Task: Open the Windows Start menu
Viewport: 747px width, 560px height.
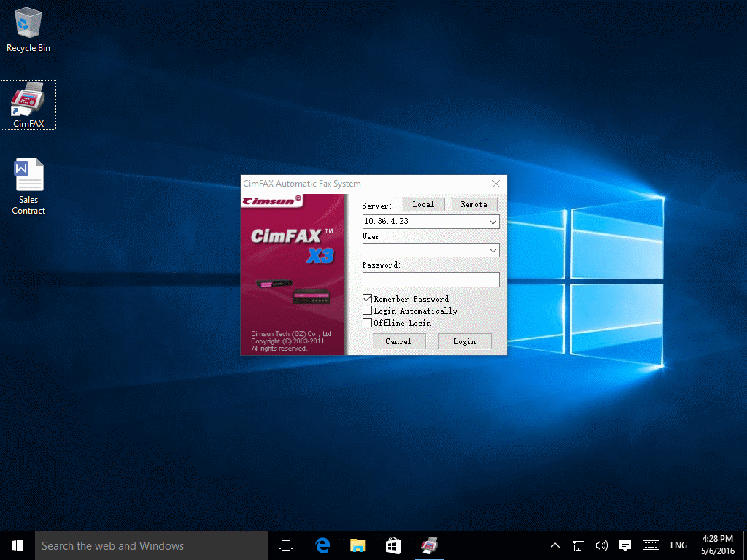Action: coord(18,545)
